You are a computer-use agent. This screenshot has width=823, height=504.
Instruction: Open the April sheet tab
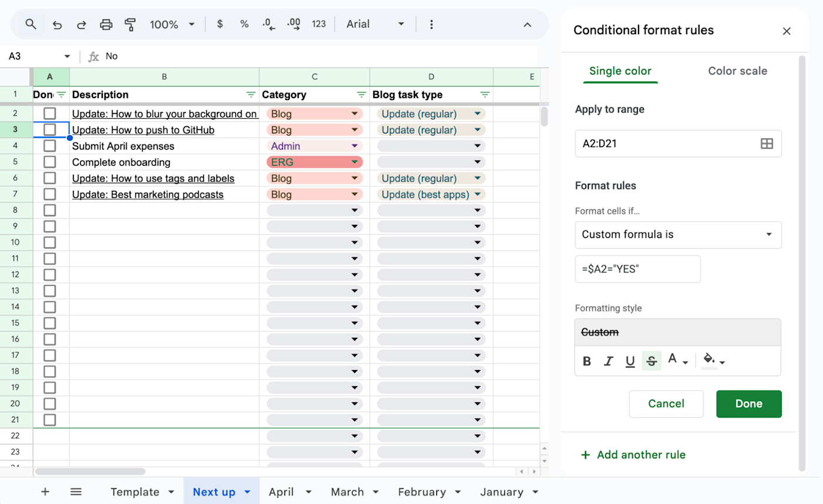281,492
